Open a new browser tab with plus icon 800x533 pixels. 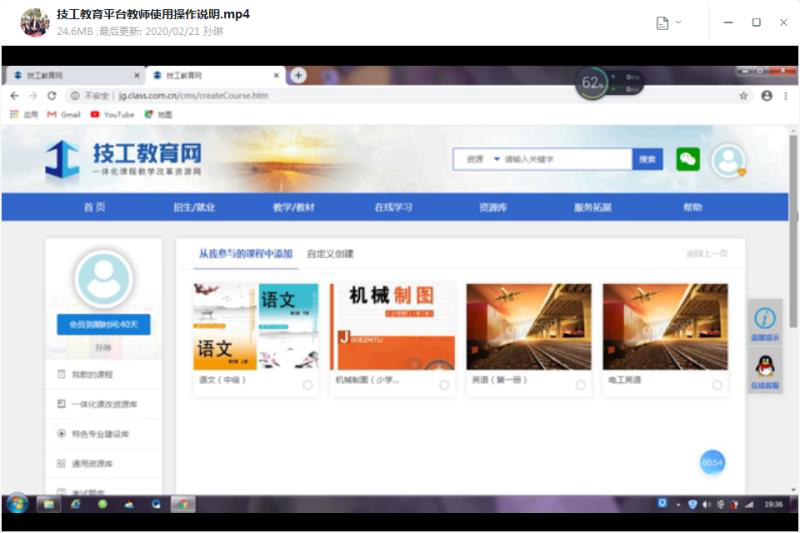click(x=298, y=75)
